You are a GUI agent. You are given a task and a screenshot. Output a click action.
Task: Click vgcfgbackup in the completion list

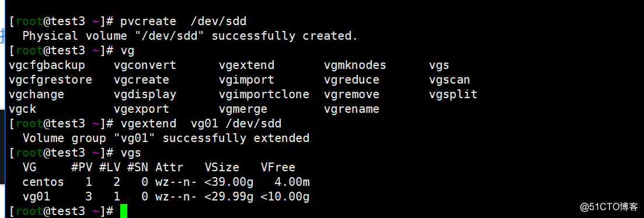point(47,65)
